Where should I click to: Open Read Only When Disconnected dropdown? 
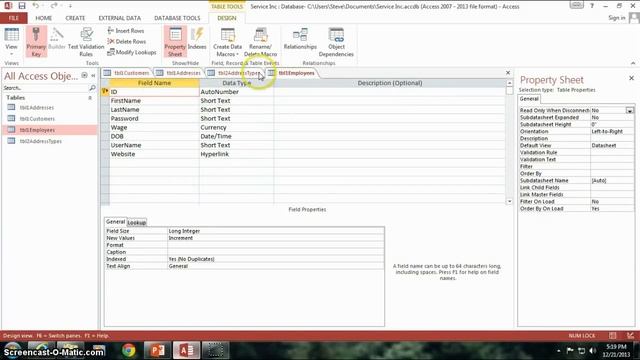pos(630,111)
